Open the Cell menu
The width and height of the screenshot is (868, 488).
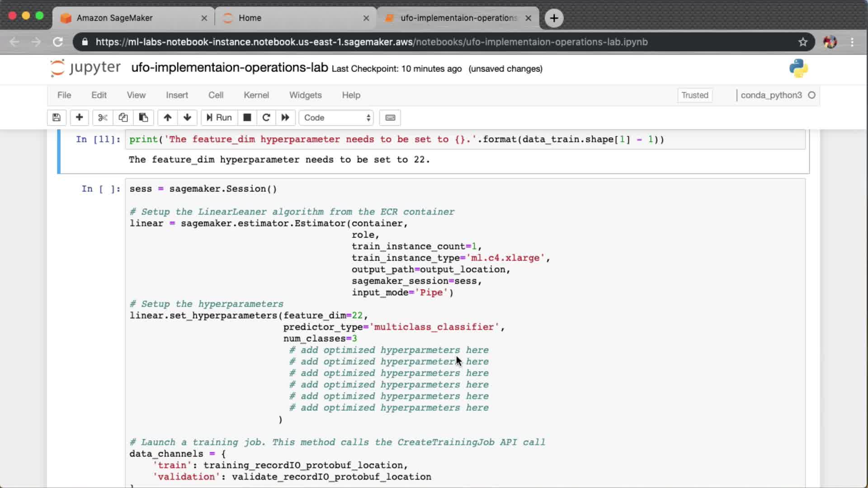tap(216, 95)
